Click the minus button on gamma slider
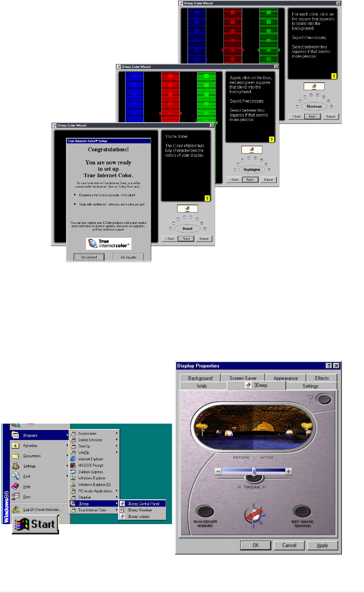This screenshot has width=364, height=593. (218, 472)
